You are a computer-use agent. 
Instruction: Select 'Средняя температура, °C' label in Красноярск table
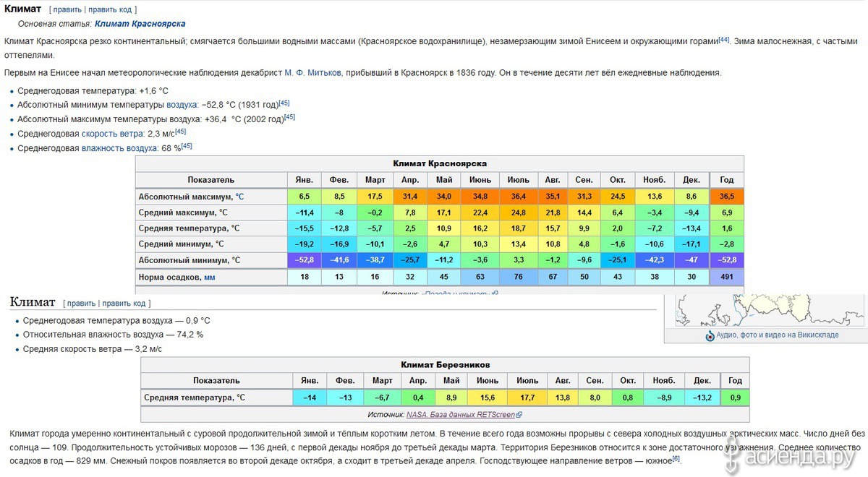pos(188,228)
